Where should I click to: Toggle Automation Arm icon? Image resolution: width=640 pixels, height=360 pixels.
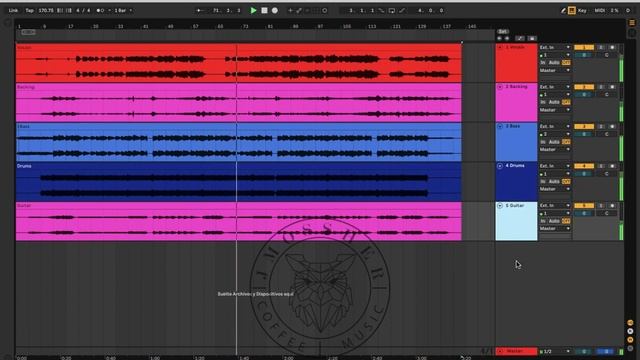[x=299, y=11]
